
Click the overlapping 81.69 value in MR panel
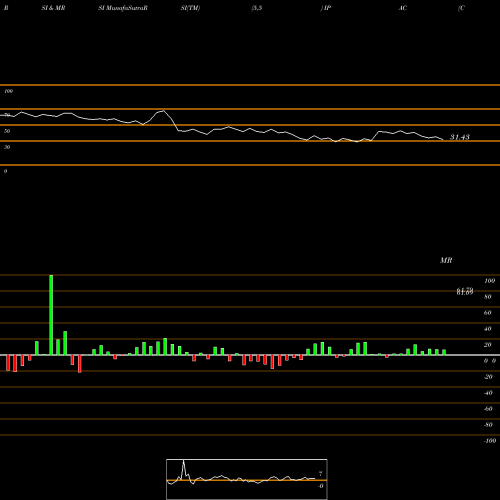tap(465, 292)
